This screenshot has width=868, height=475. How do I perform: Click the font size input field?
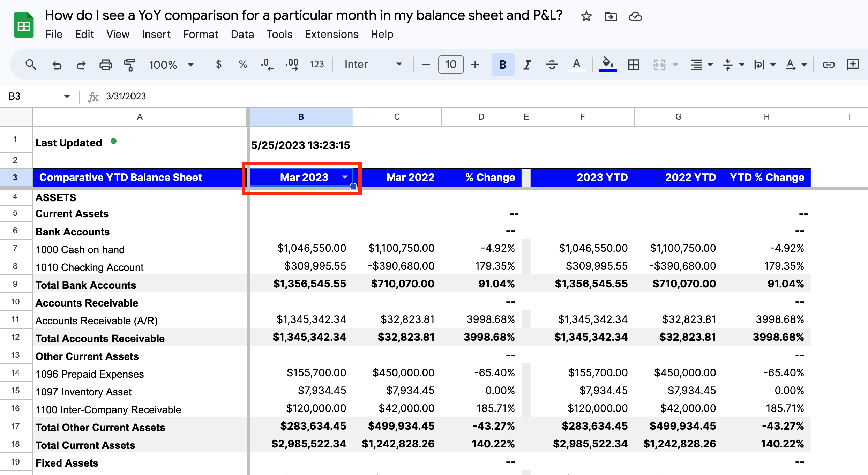[451, 65]
